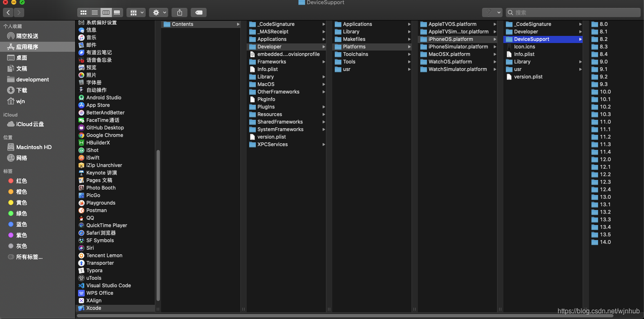Open the group-by arrangement dropdown

[x=136, y=13]
